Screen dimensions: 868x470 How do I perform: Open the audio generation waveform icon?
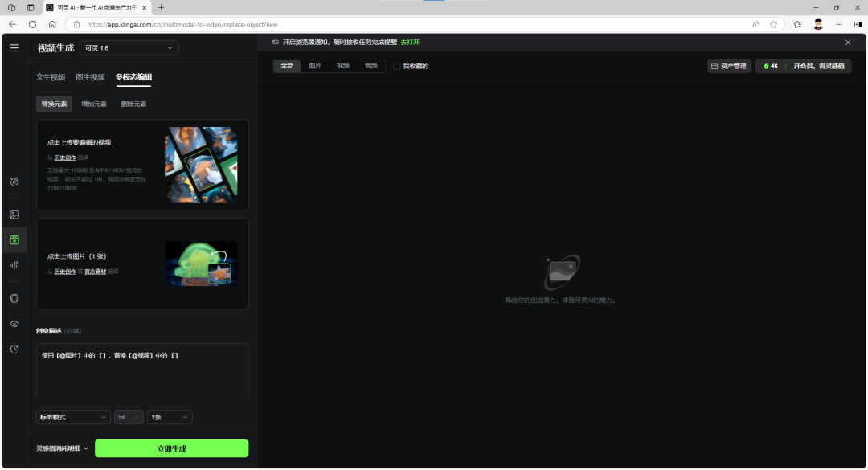[x=14, y=265]
